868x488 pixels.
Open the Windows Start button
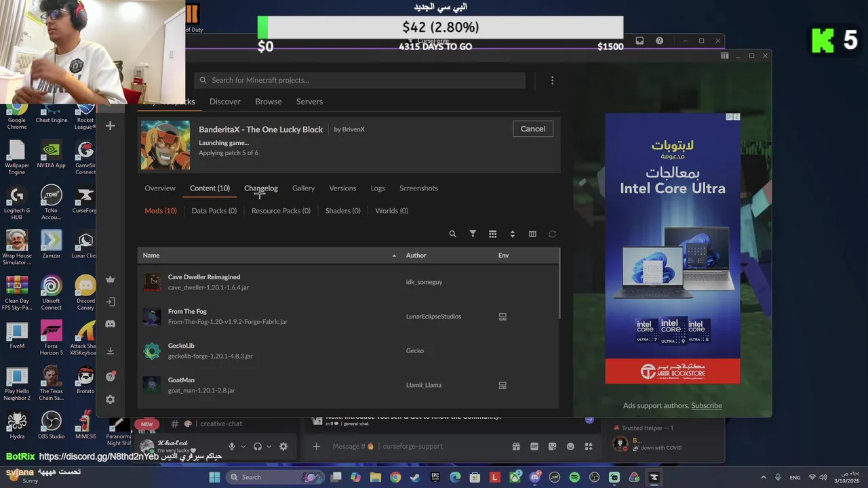(214, 477)
